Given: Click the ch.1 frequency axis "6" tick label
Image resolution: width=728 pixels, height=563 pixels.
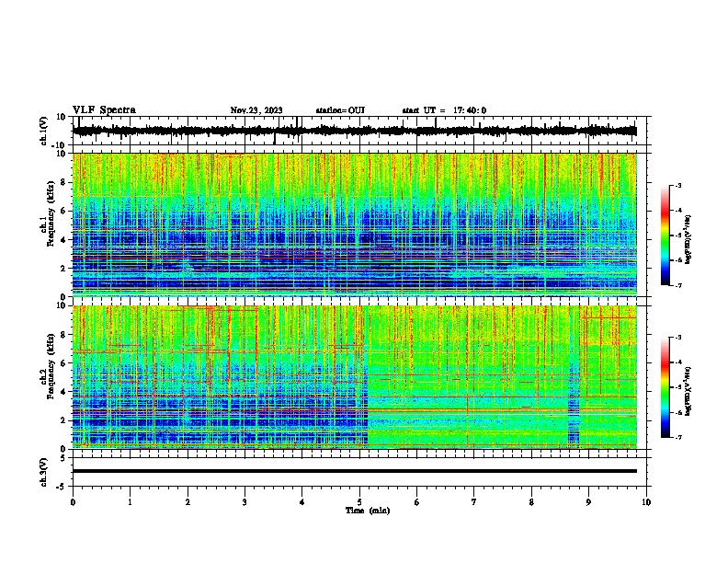Looking at the screenshot, I should (x=64, y=212).
